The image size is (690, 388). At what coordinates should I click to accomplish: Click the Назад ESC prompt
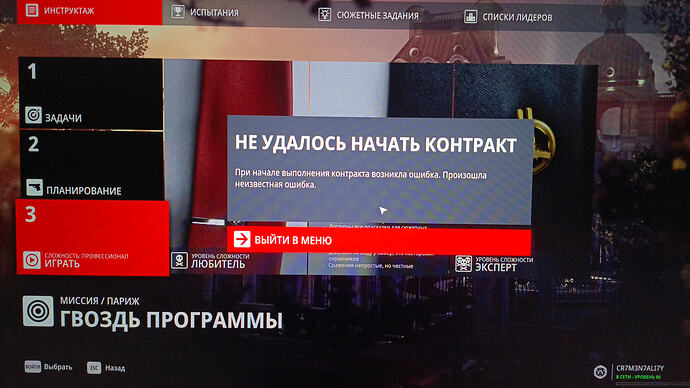pyautogui.click(x=106, y=368)
